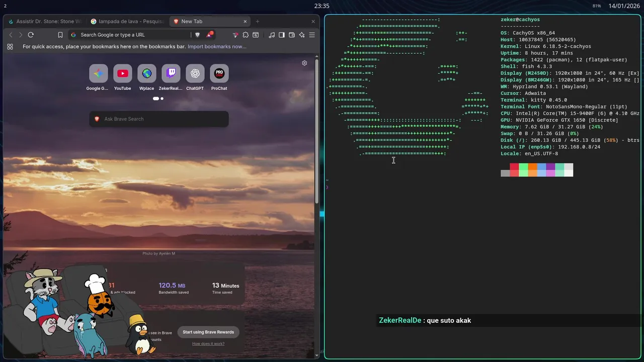Toggle the Brave sidebar panel

point(282,35)
